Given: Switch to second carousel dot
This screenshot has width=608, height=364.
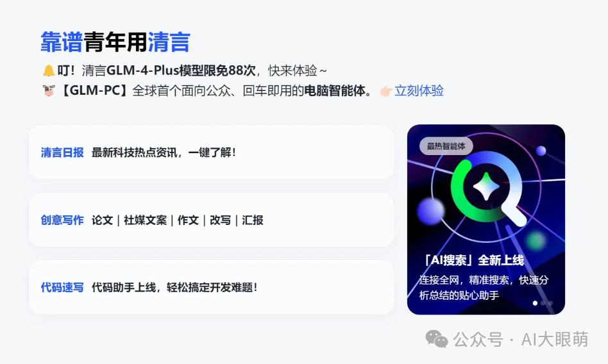Looking at the screenshot, I should [543, 303].
